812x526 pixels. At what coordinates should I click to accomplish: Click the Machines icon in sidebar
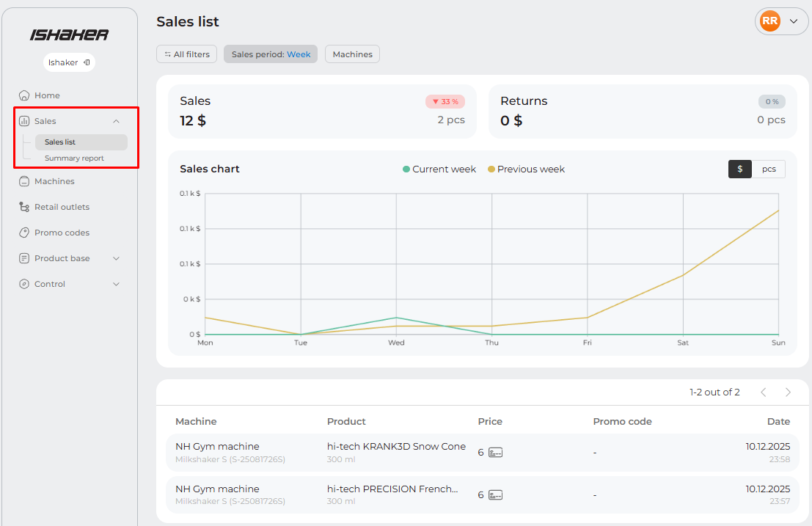pyautogui.click(x=24, y=181)
